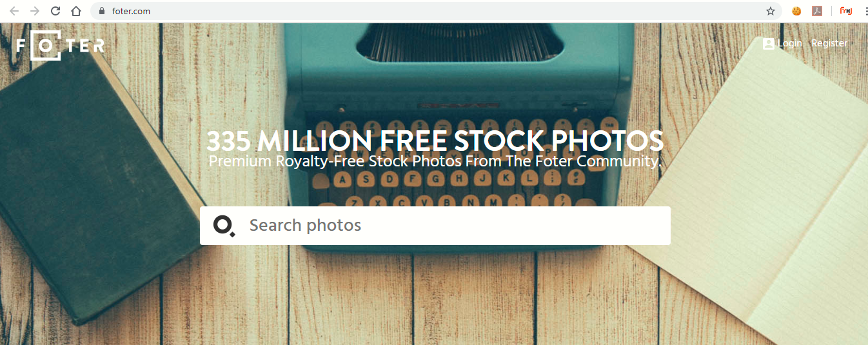This screenshot has height=345, width=868.
Task: Click the user profile icon beside Login
Action: click(768, 44)
